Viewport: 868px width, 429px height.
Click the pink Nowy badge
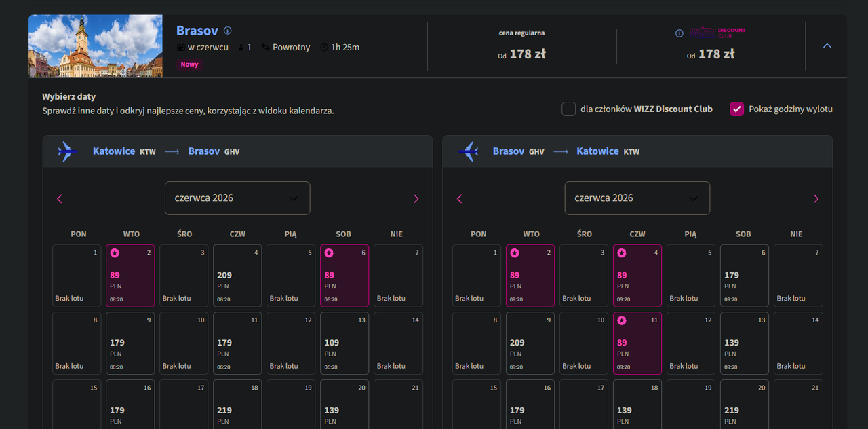pos(190,64)
